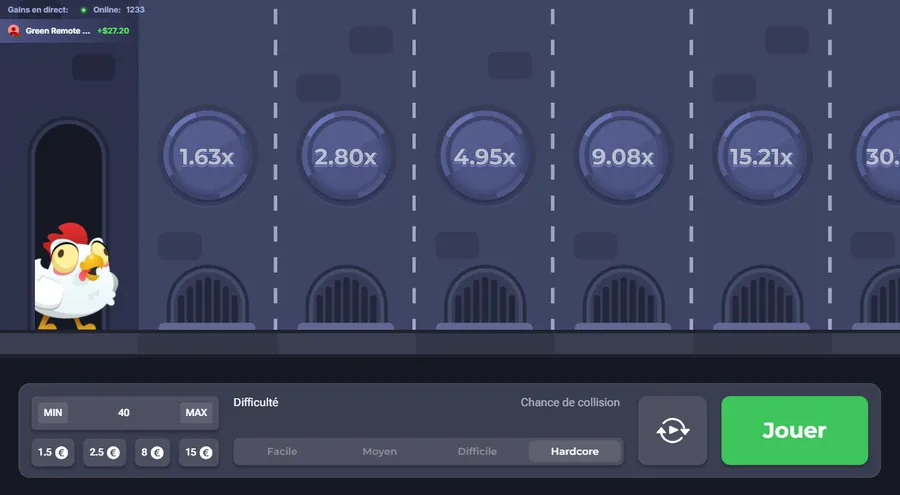The image size is (900, 495).
Task: Choose the 8 € quick bet chip
Action: coord(152,453)
